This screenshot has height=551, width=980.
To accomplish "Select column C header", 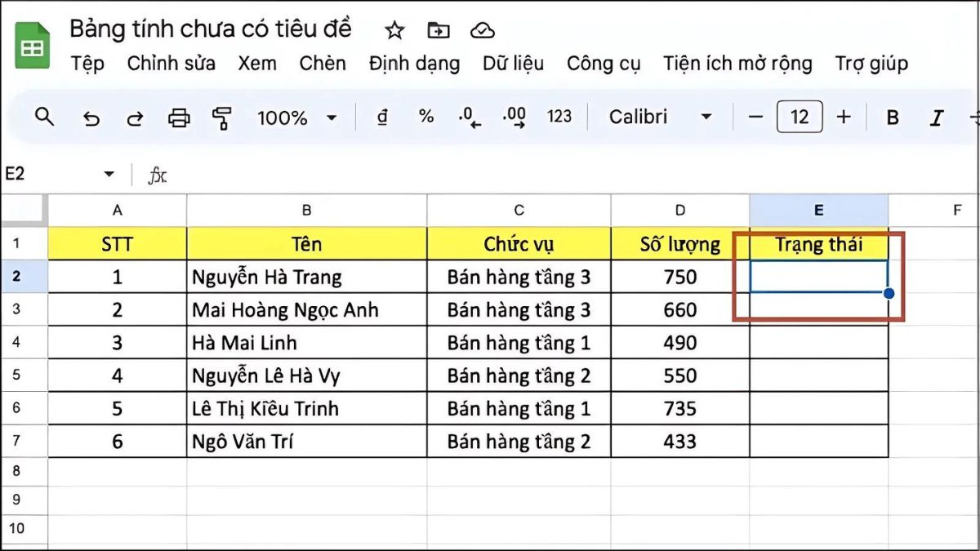I will coord(519,210).
